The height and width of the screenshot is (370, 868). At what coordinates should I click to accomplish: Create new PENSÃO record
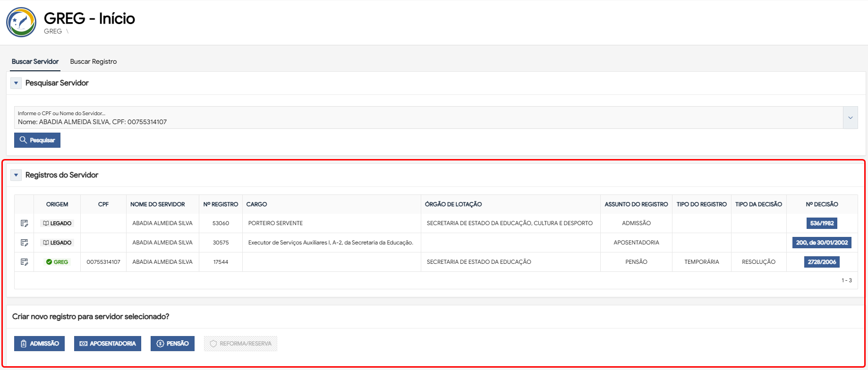(172, 344)
